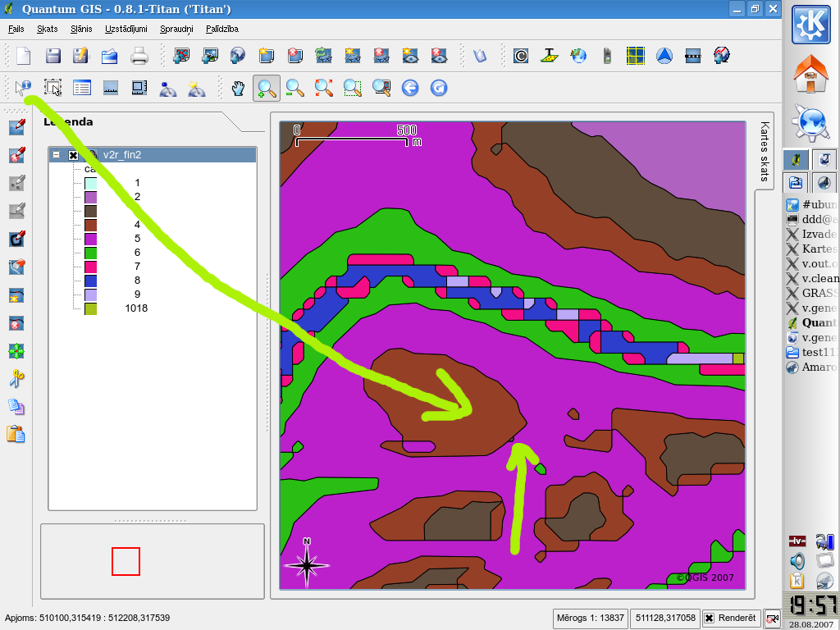The image size is (840, 630).
Task: Choose the Measure Area tool
Action: [x=139, y=88]
